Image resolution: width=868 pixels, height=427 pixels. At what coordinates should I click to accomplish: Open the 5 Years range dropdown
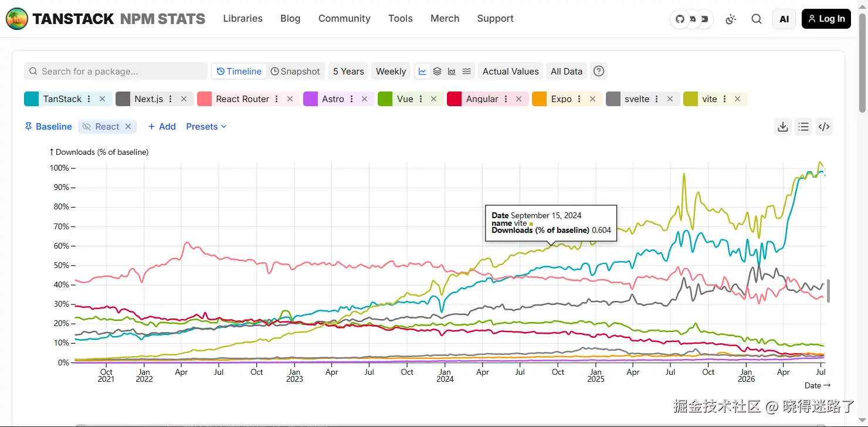point(348,72)
